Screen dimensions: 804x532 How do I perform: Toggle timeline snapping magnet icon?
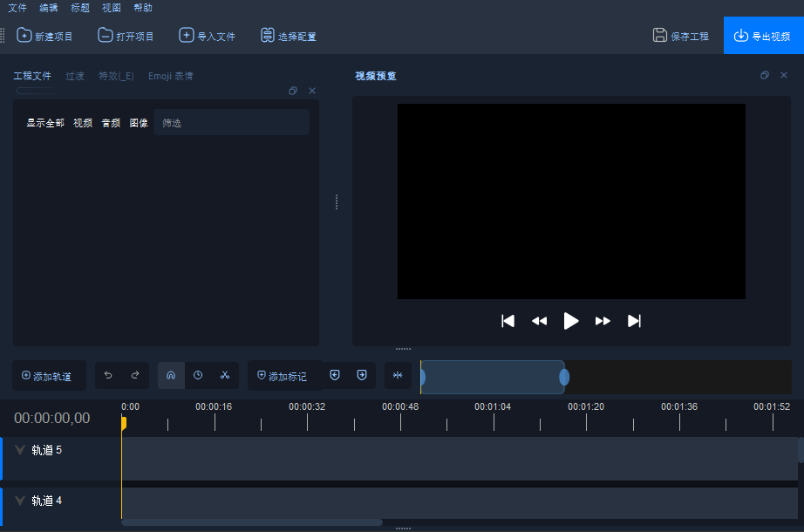(171, 375)
